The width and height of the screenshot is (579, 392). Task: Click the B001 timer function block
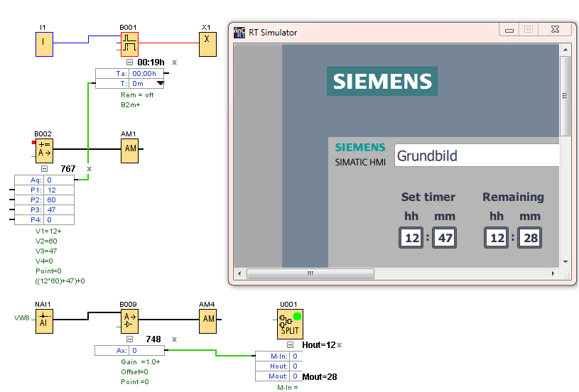click(x=129, y=44)
